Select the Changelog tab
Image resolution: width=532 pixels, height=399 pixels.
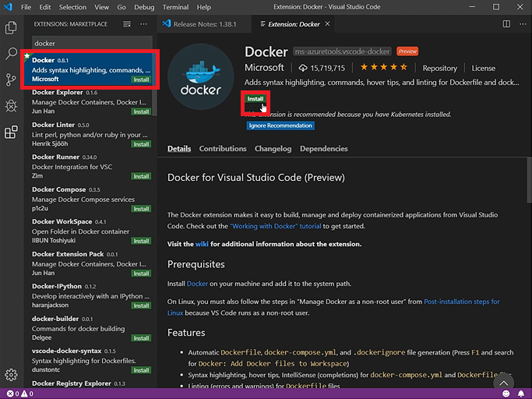pyautogui.click(x=273, y=149)
